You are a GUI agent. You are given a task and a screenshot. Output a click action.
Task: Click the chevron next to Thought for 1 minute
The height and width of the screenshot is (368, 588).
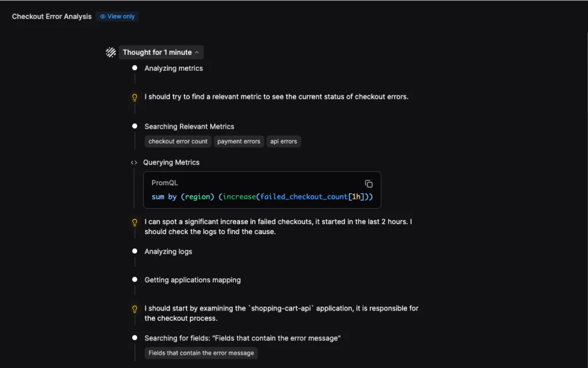197,52
